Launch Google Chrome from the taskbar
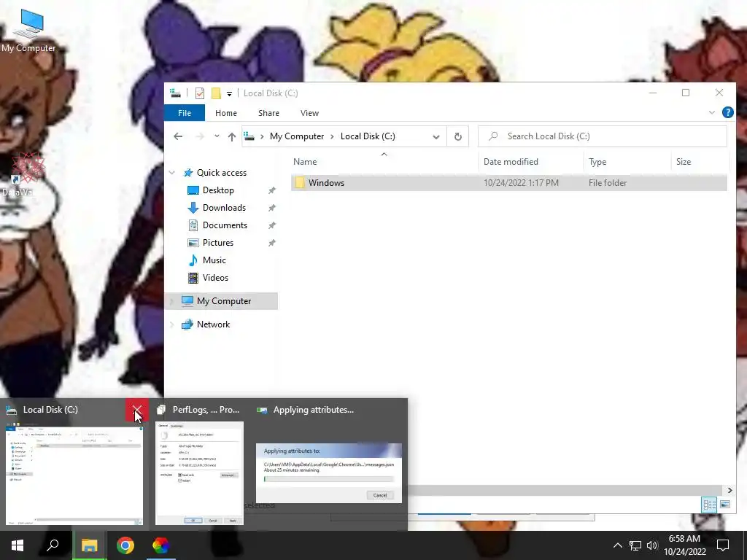 125,545
